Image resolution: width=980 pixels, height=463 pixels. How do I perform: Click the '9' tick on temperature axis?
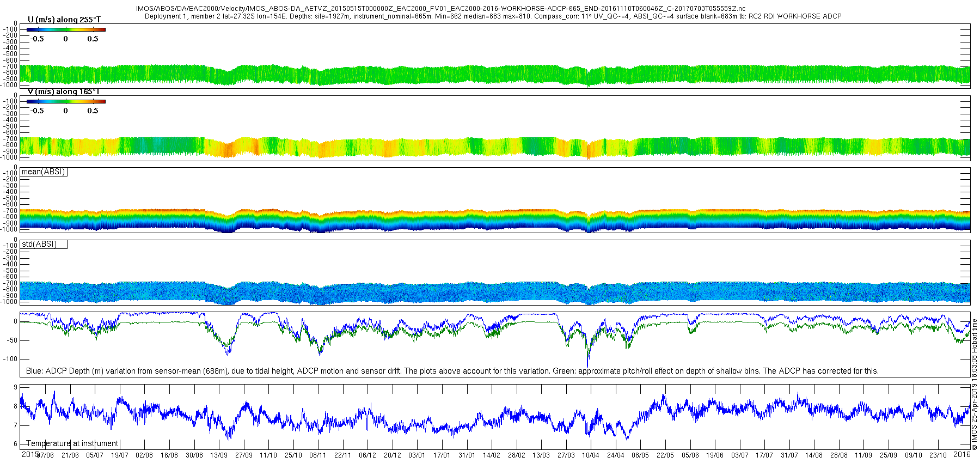coord(15,387)
